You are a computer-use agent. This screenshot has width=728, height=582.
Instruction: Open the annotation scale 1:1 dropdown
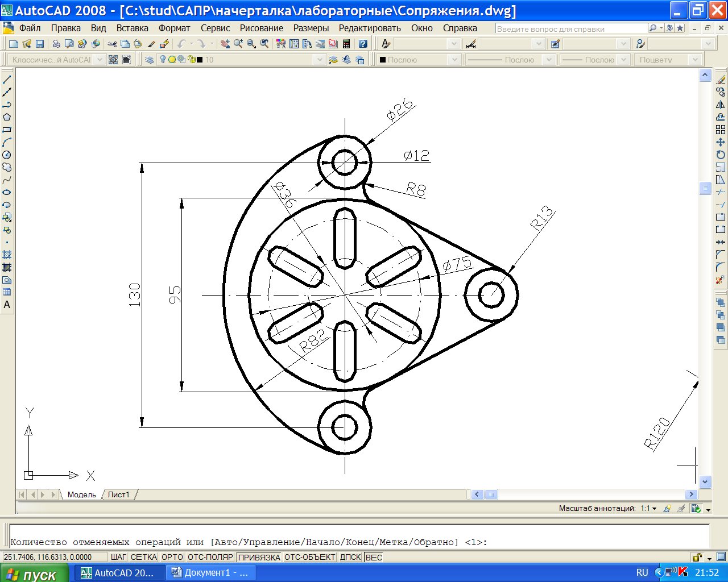648,509
